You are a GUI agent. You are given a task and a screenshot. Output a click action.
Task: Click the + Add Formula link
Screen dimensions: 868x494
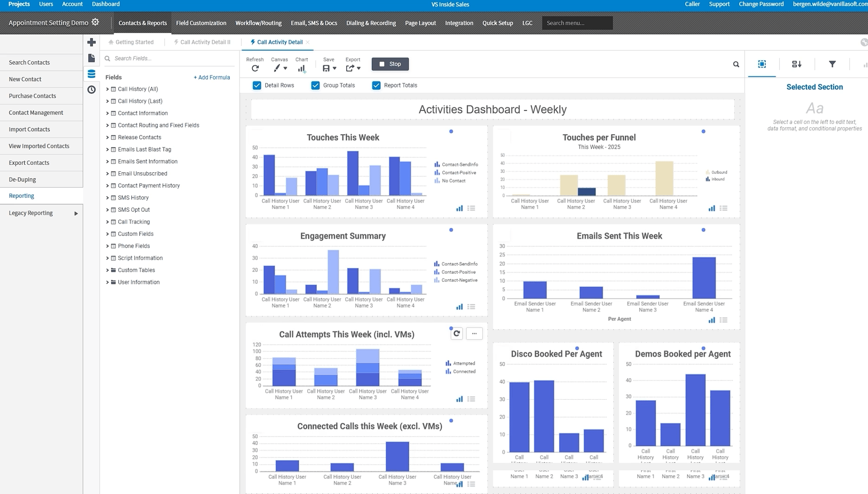[x=212, y=77]
